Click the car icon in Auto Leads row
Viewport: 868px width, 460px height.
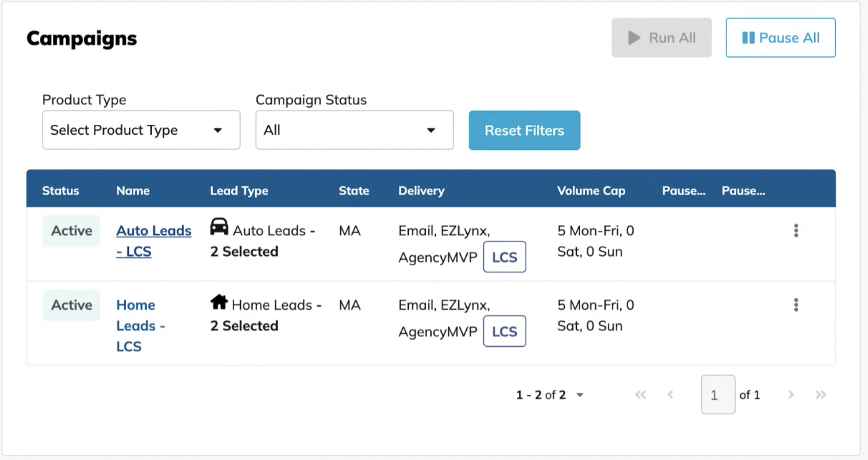tap(219, 227)
